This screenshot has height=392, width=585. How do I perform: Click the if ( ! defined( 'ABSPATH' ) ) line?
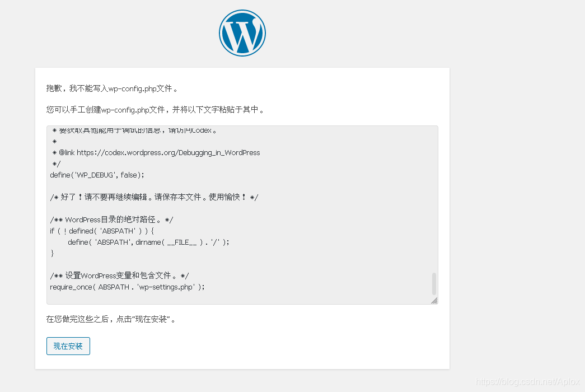[102, 231]
